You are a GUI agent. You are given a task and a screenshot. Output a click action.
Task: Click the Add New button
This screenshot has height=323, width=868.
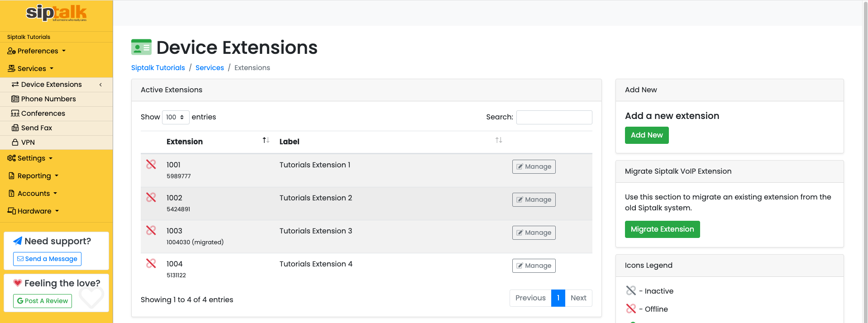coord(647,135)
